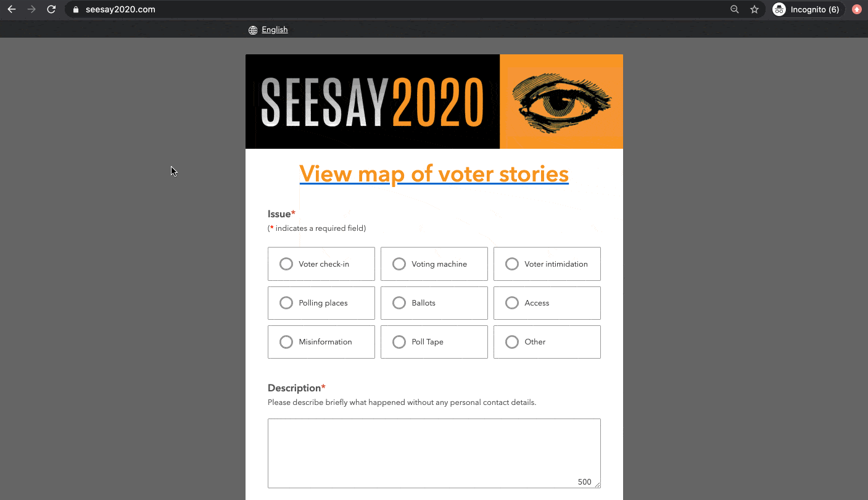The width and height of the screenshot is (868, 500).
Task: Click the padlock site security icon
Action: tap(76, 10)
